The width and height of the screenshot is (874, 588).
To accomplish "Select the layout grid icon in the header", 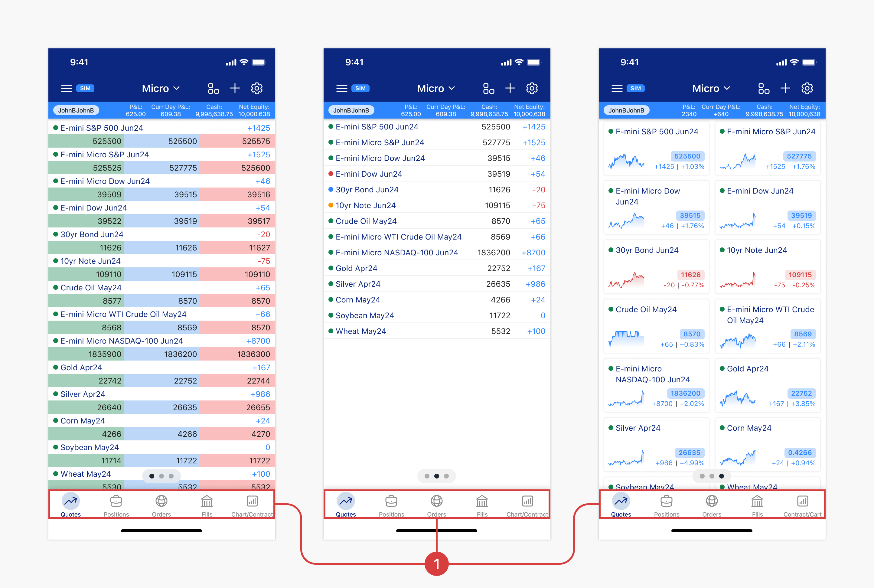I will 213,88.
